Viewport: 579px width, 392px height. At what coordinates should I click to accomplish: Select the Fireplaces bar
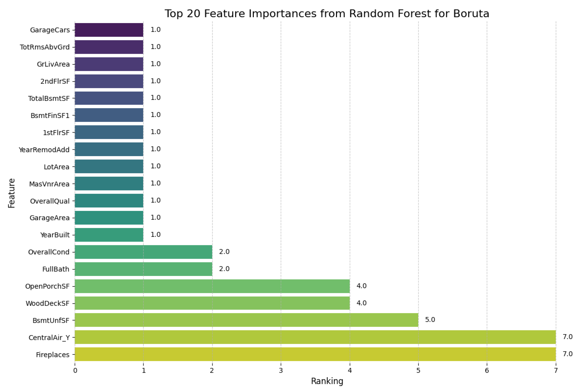click(x=315, y=354)
